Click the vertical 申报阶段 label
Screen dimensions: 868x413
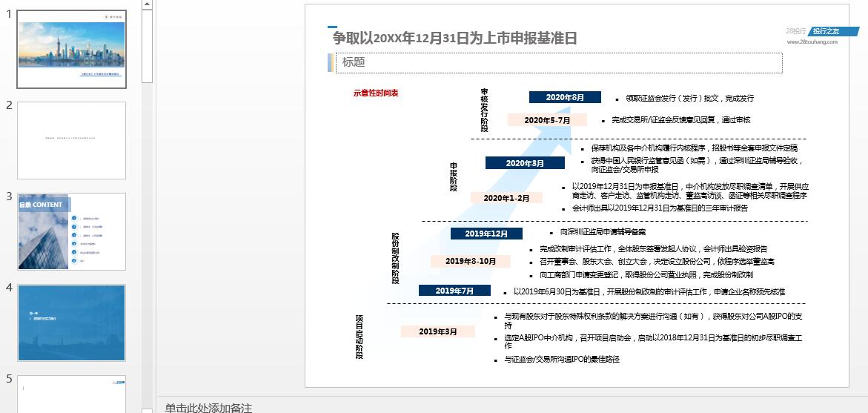[454, 177]
